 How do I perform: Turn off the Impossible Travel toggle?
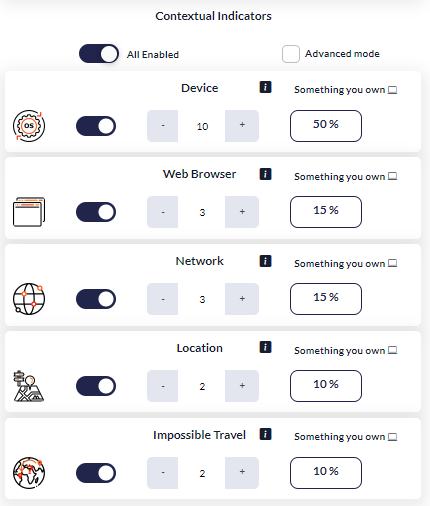point(96,473)
